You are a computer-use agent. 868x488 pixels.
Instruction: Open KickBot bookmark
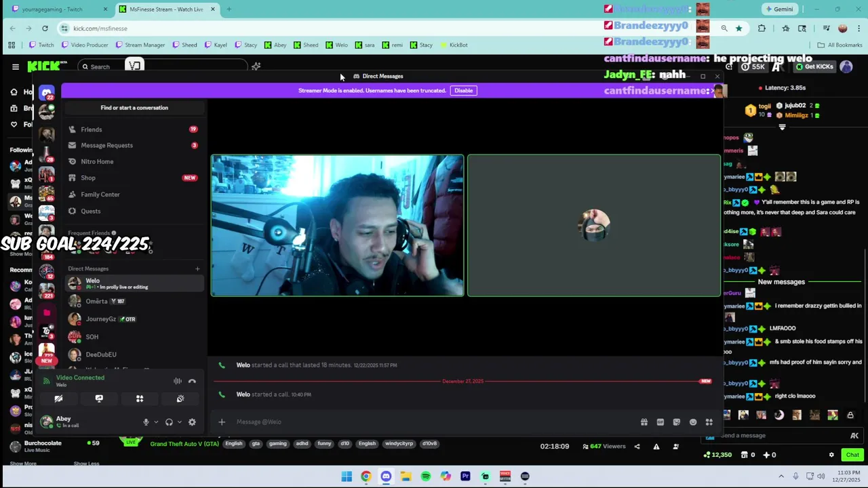tap(454, 45)
